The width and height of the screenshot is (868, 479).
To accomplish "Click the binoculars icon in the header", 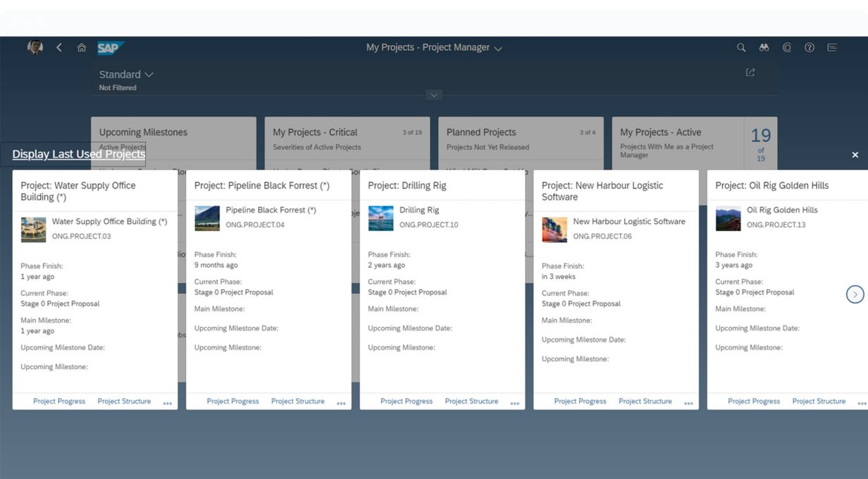I will (764, 47).
